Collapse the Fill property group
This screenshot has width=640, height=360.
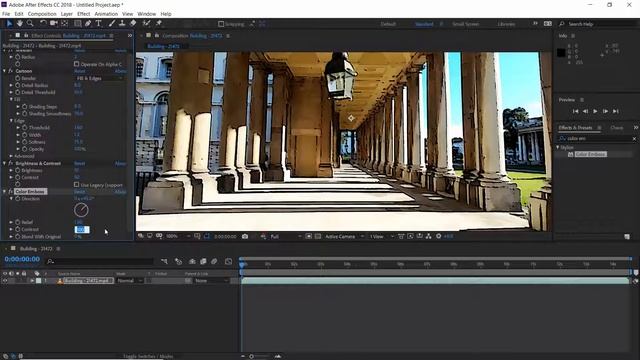tap(11, 99)
